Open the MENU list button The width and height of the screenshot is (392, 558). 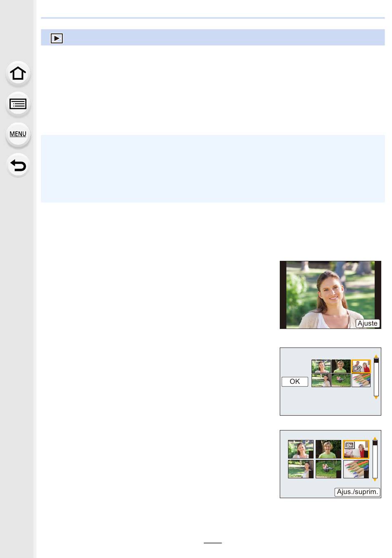pos(18,134)
